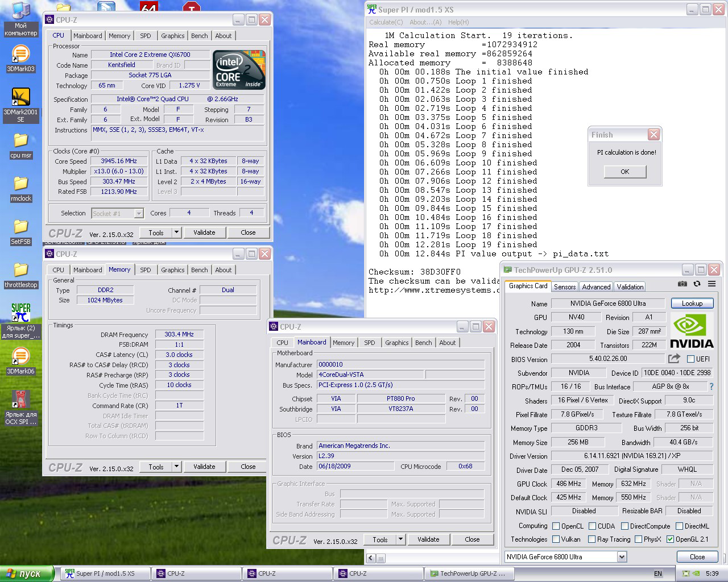Take GPU-Z screenshot with camera icon
This screenshot has width=728, height=582.
pos(682,284)
